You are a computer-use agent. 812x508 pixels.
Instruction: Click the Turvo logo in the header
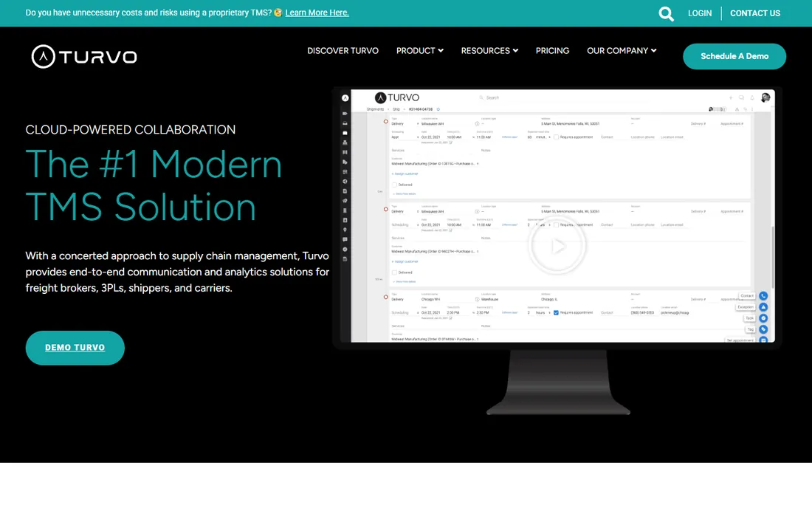point(84,56)
